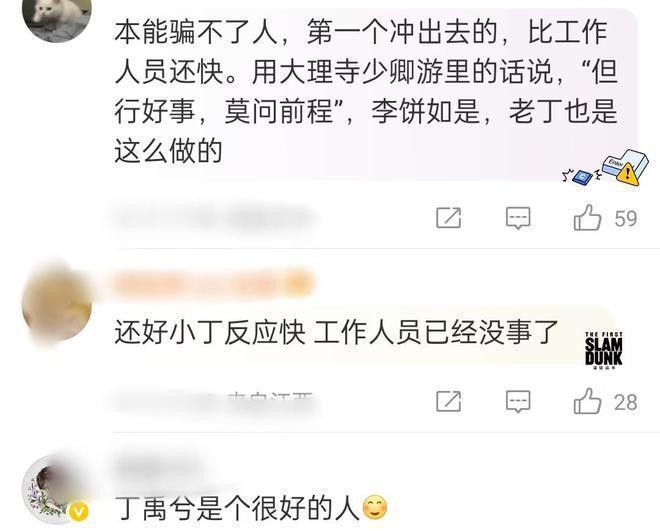
Task: Open the verified flower avatar profile
Action: [x=55, y=489]
